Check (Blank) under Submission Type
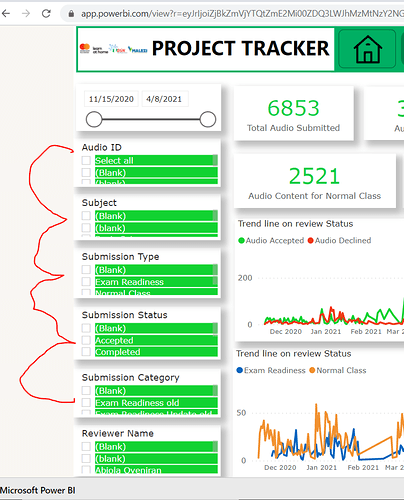The image size is (404, 500). (x=86, y=270)
